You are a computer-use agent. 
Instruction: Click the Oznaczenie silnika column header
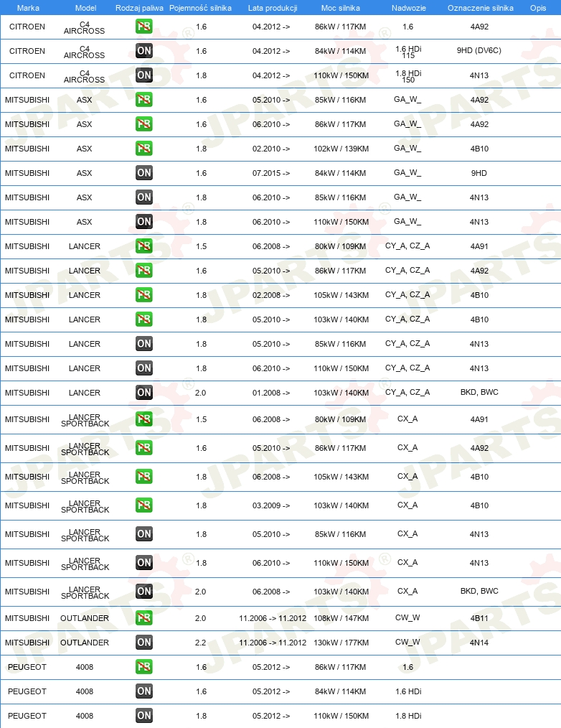click(x=480, y=8)
